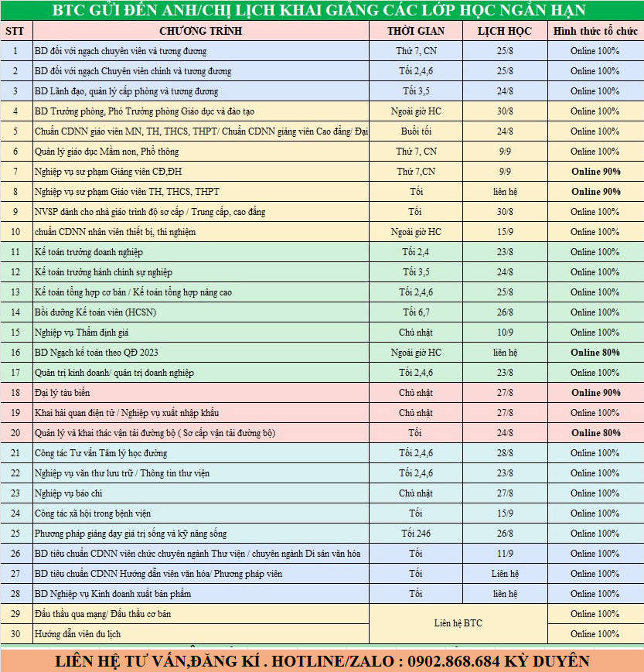Select Công tác xã hội trong bệnh viện
Image resolution: width=644 pixels, height=672 pixels.
pos(200,513)
